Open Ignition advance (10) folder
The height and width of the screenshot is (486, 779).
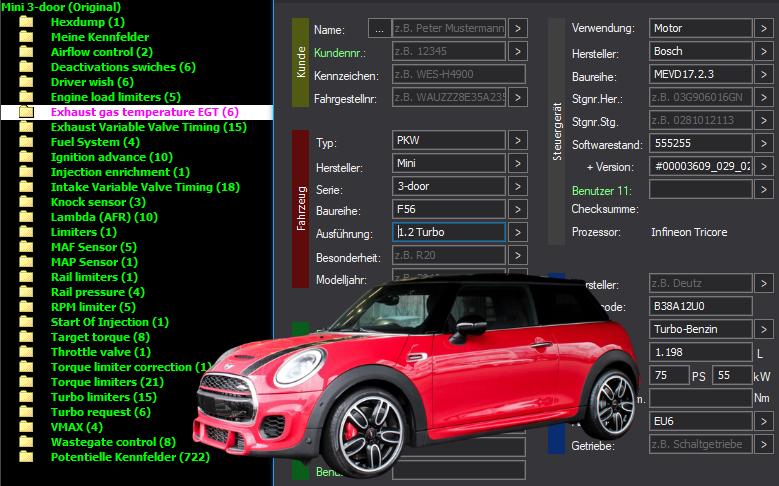pyautogui.click(x=112, y=157)
